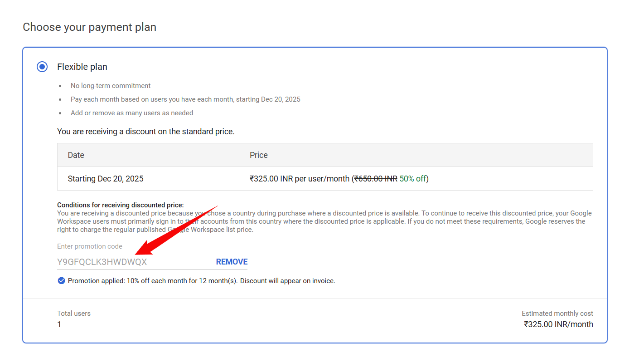Click the Total users value showing 1
This screenshot has width=644, height=348.
(58, 324)
